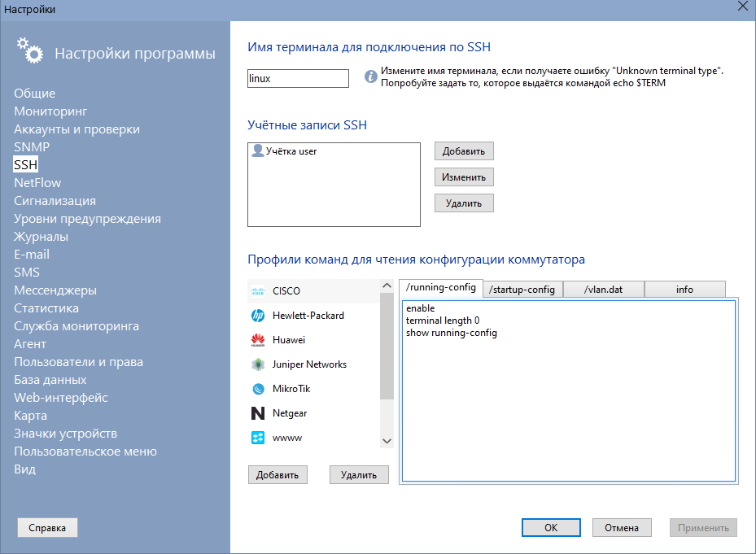This screenshot has width=756, height=554.
Task: Click the Netgear logo icon
Action: [x=258, y=413]
